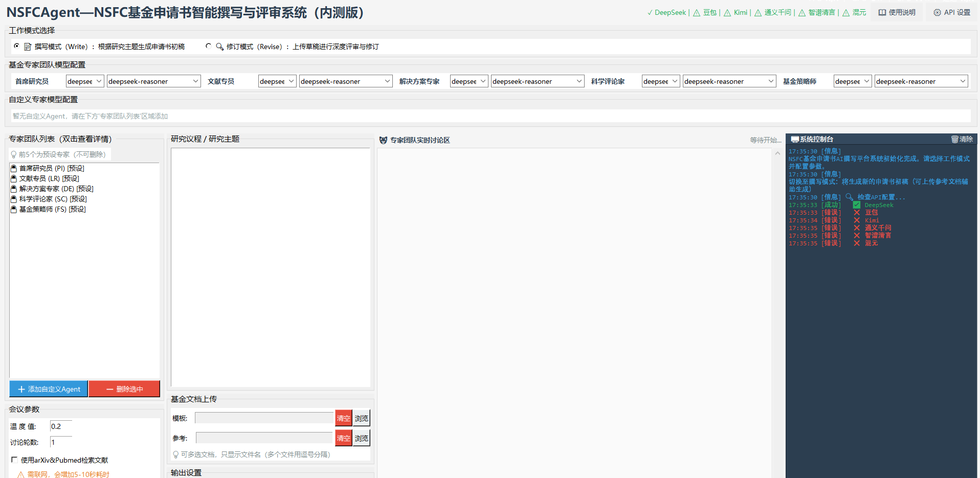Click the monitor icon on 系统控制台 header
The height and width of the screenshot is (478, 980).
pos(794,139)
